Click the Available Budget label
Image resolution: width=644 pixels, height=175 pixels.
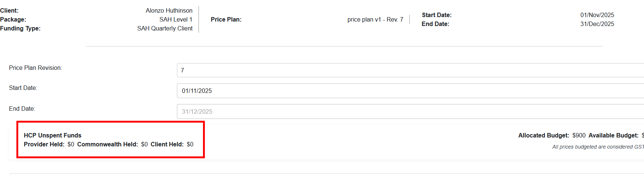(x=613, y=135)
